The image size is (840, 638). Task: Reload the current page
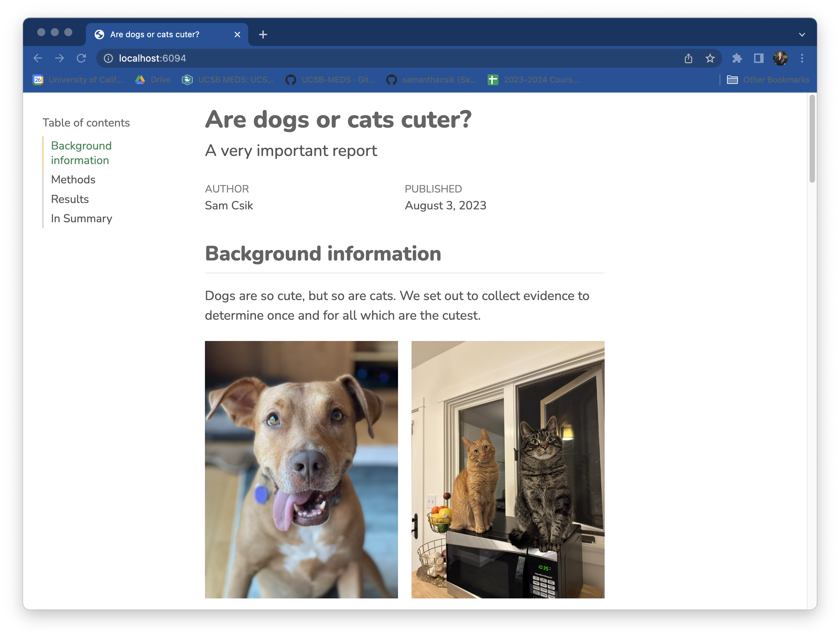coord(81,58)
